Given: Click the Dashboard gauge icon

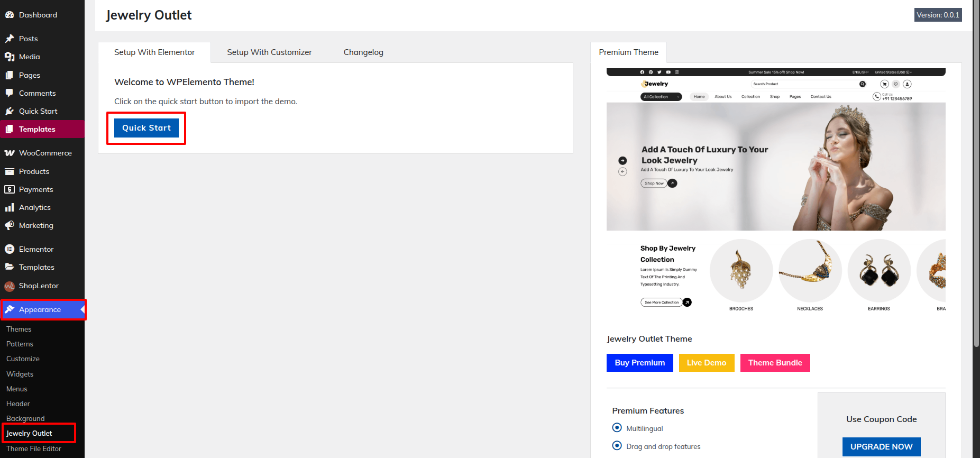Looking at the screenshot, I should (10, 15).
